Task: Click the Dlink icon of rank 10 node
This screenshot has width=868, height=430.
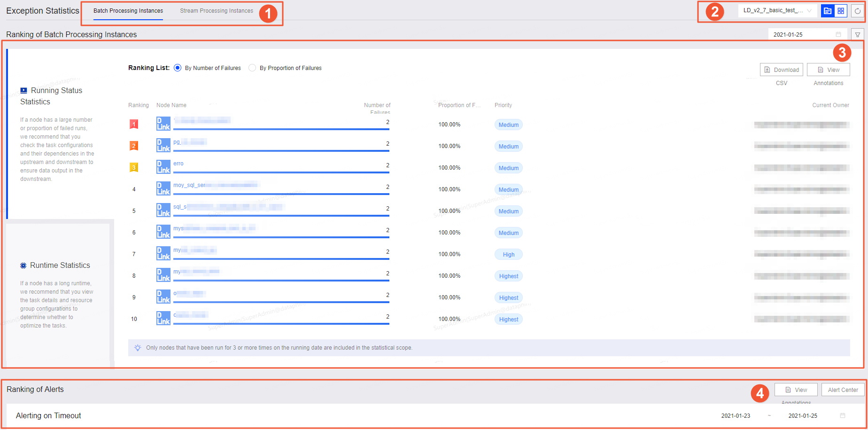Action: click(x=163, y=318)
